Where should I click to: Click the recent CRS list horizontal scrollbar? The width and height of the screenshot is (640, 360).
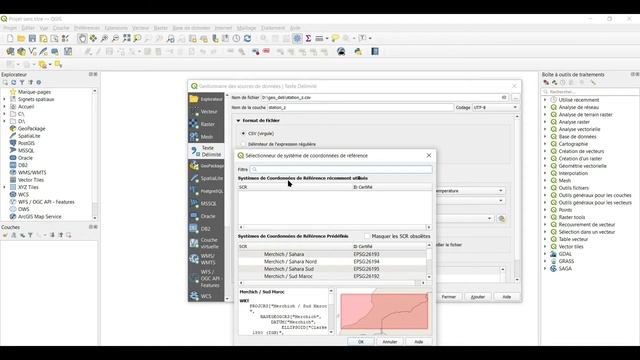click(335, 227)
